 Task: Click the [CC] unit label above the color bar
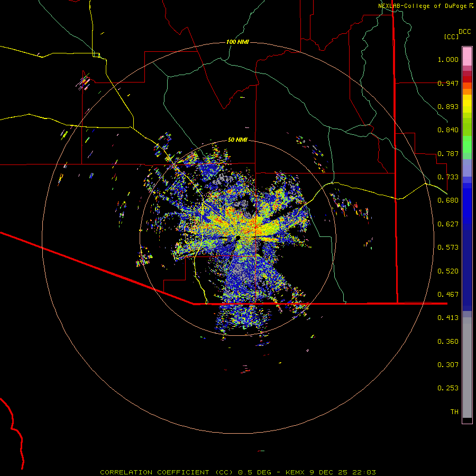click(452, 36)
